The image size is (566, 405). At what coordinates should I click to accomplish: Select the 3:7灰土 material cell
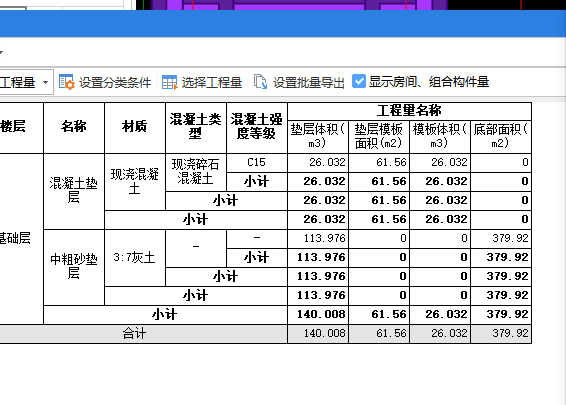click(x=135, y=258)
